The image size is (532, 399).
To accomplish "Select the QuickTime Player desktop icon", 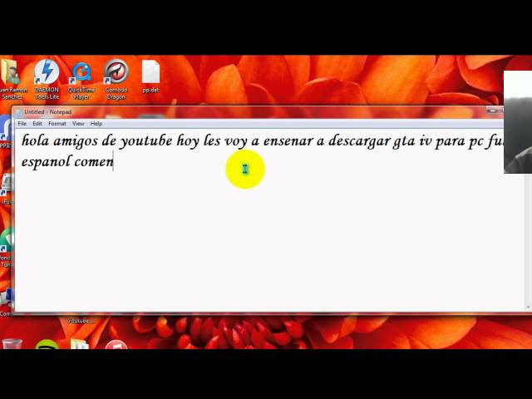I will coord(81,81).
